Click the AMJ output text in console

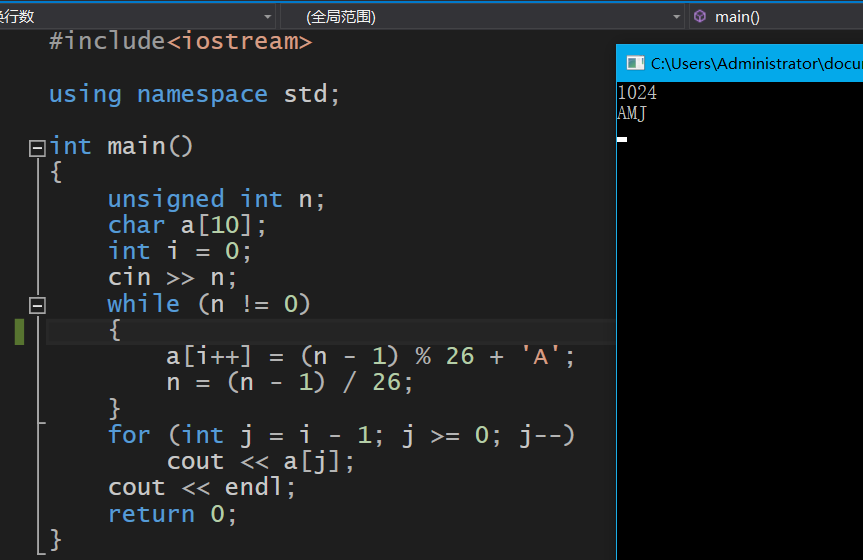(x=632, y=114)
